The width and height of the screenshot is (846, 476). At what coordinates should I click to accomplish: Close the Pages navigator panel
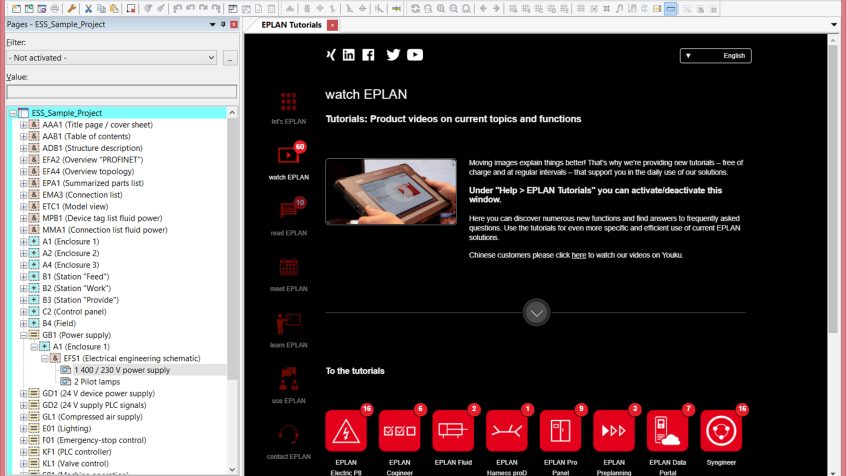(x=234, y=24)
